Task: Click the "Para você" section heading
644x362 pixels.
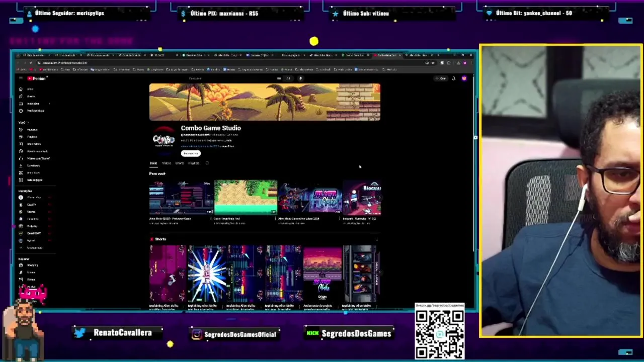Action: (157, 173)
